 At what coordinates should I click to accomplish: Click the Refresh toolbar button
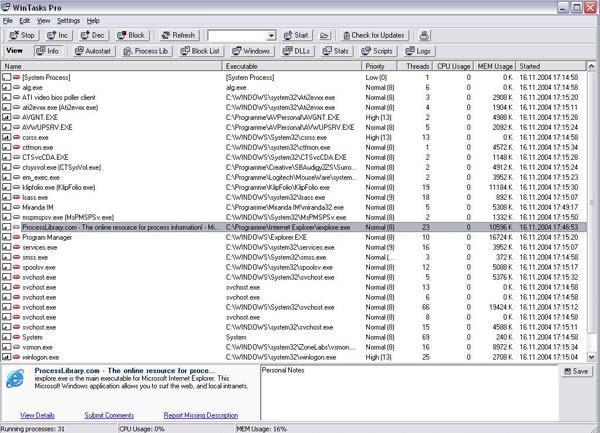pos(177,35)
